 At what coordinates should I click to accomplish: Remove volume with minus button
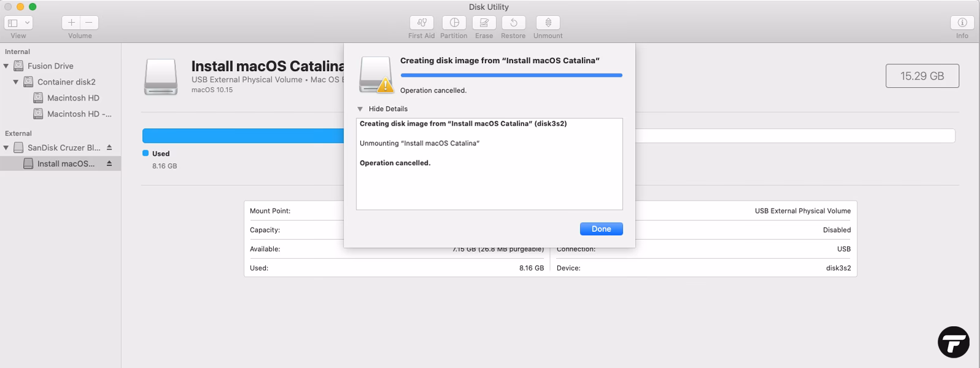(x=89, y=23)
